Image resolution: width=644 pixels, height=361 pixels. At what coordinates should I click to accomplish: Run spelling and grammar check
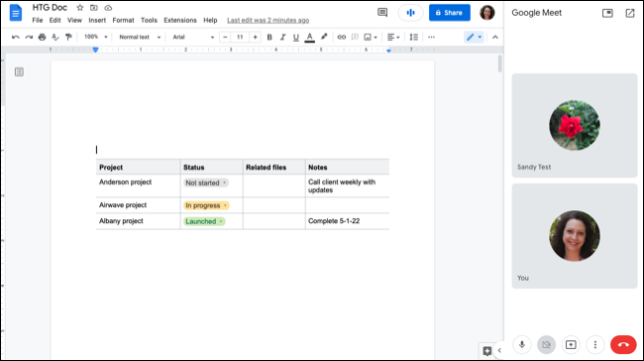(55, 37)
